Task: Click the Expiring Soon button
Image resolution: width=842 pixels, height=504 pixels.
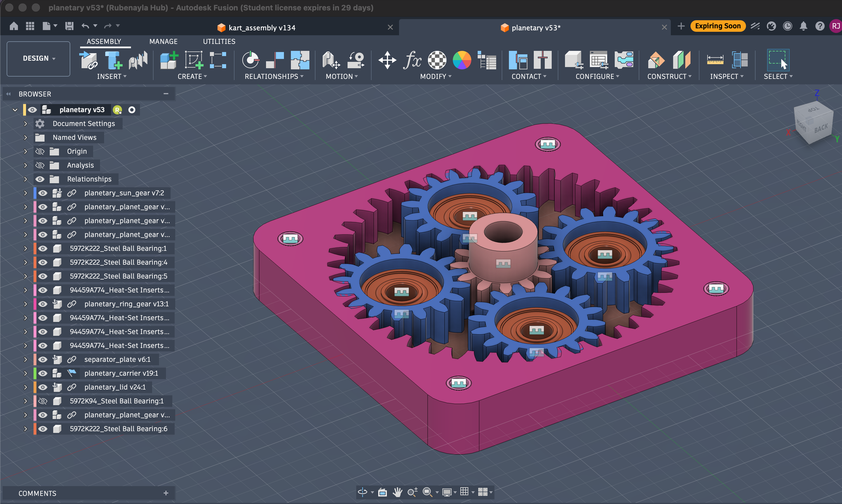Action: 718,26
